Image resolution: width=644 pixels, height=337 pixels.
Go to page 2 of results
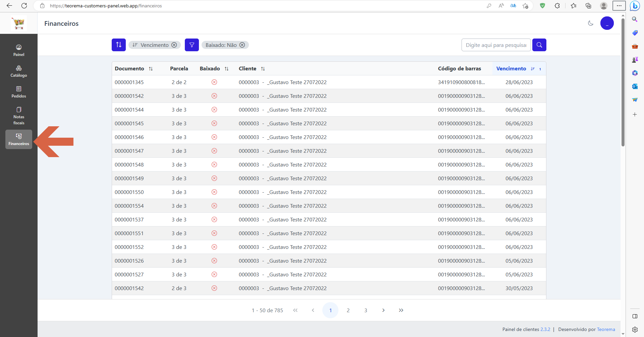348,310
